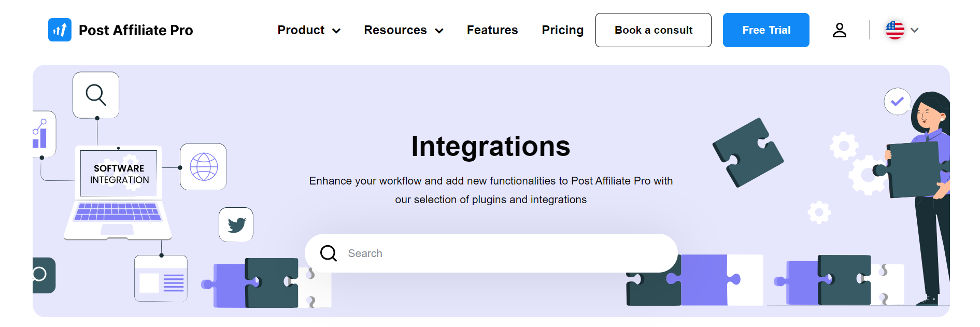Open the Resources menu item
This screenshot has width=980, height=327.
pos(395,30)
